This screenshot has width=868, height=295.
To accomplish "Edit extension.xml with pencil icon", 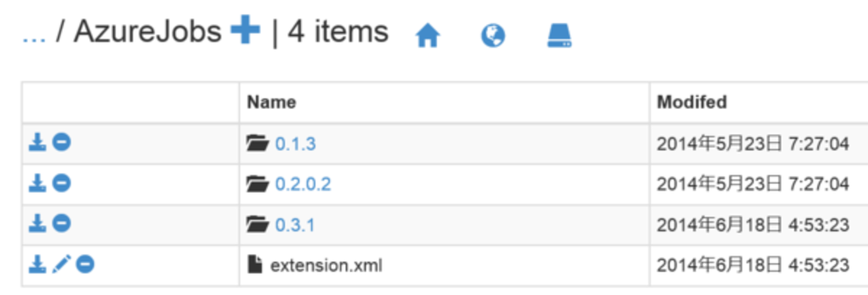I will 61,265.
